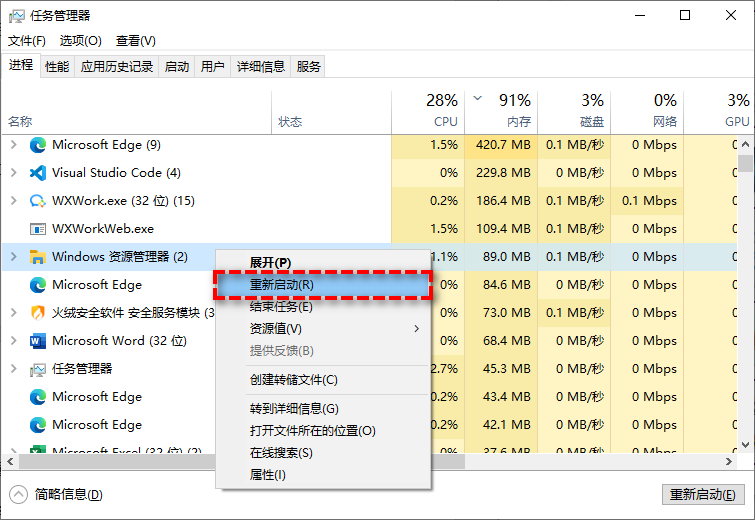This screenshot has height=520, width=755.
Task: Open the 选项(O) menu
Action: pyautogui.click(x=80, y=40)
